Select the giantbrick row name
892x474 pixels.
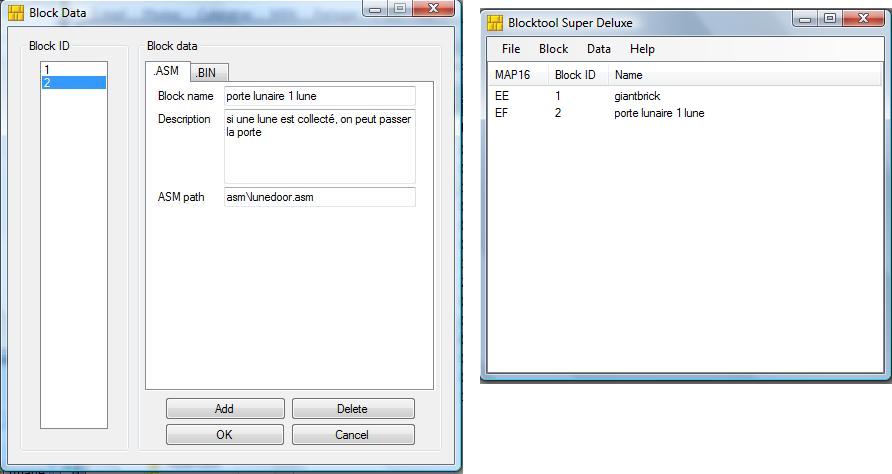tap(637, 96)
